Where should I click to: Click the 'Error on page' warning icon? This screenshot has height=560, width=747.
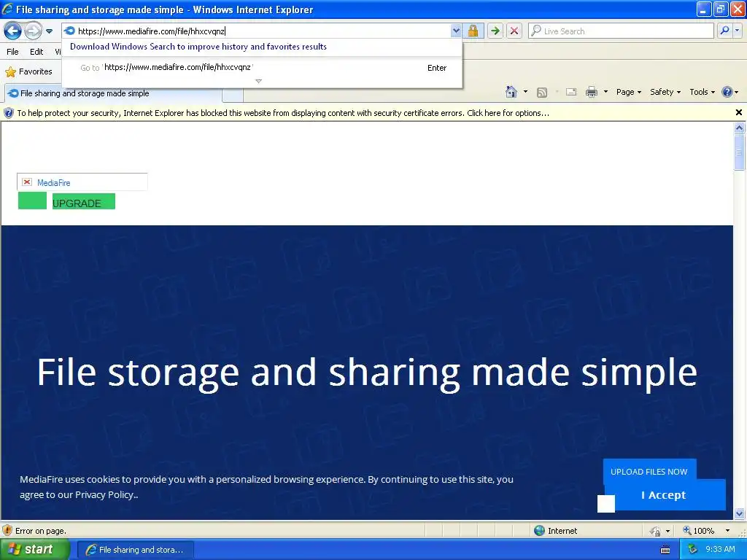[x=7, y=530]
